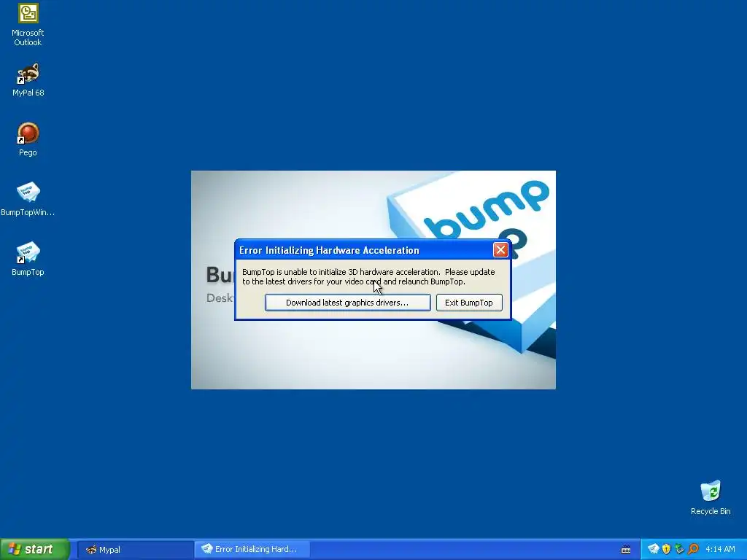Select the Recycle Bin icon
The width and height of the screenshot is (747, 560).
coord(711,497)
